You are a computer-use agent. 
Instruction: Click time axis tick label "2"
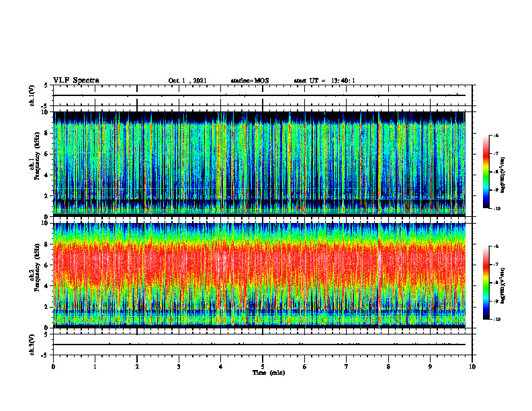tap(137, 367)
